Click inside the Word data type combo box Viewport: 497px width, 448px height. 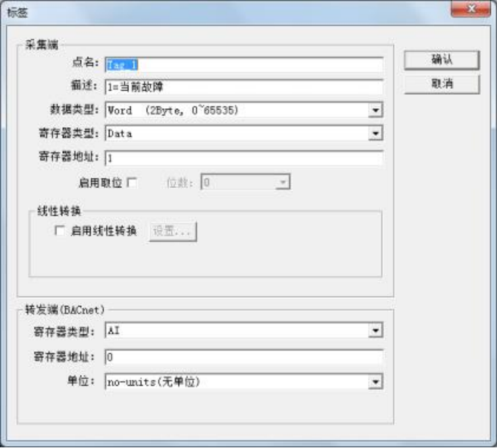pos(237,110)
